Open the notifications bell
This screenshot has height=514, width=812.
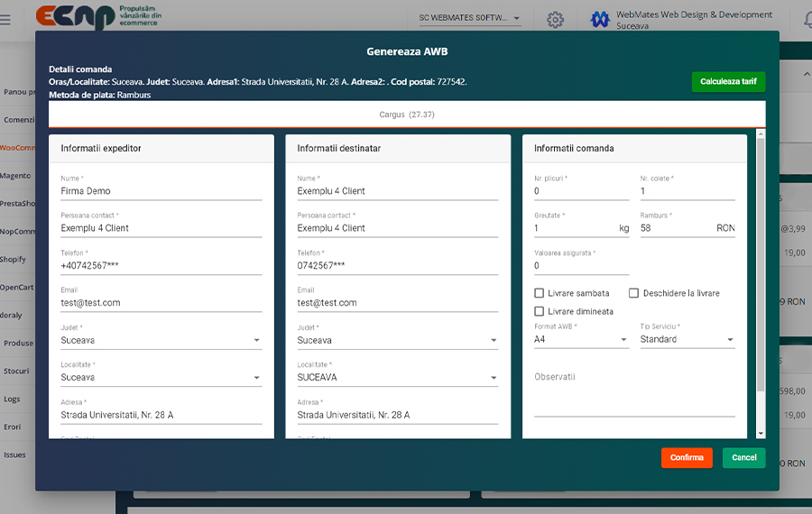click(806, 19)
